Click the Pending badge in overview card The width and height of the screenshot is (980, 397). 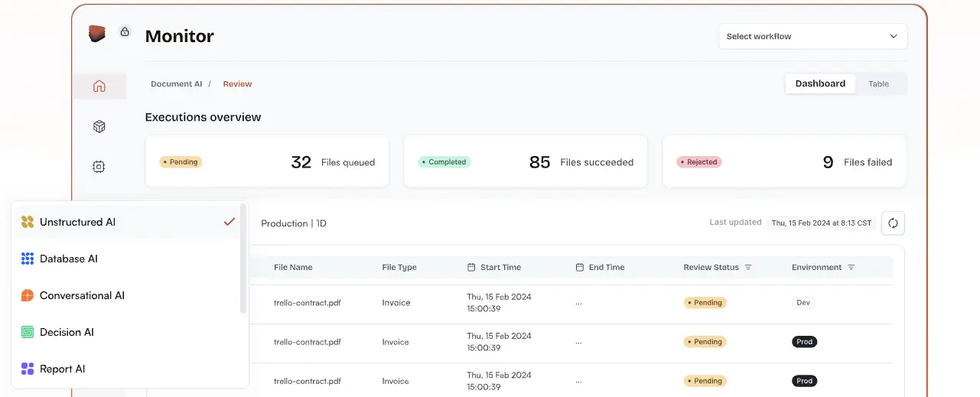(x=181, y=162)
